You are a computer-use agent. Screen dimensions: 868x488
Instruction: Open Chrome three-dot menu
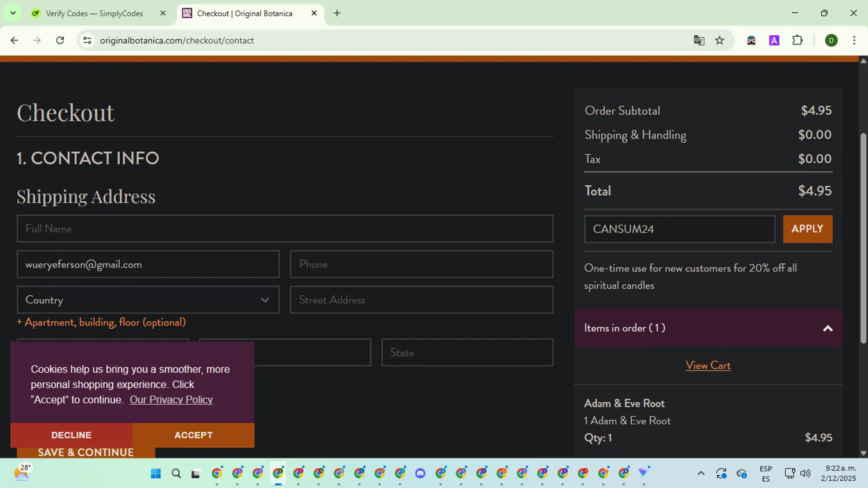tap(854, 41)
